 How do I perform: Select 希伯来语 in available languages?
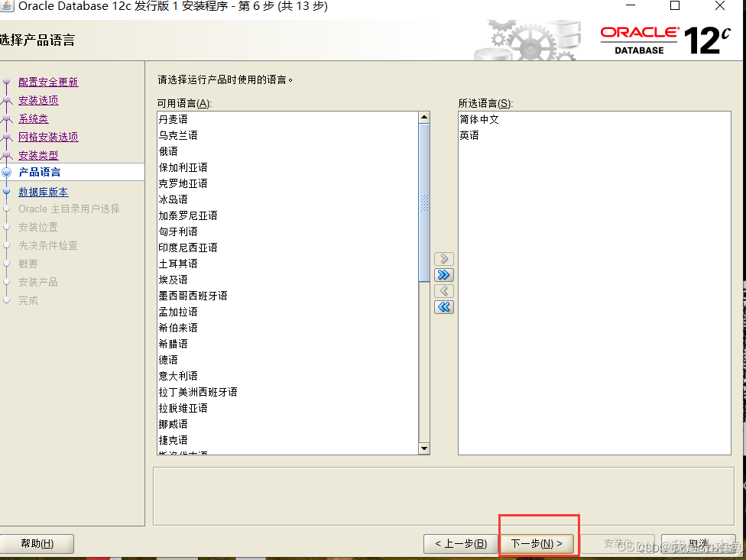[288, 328]
